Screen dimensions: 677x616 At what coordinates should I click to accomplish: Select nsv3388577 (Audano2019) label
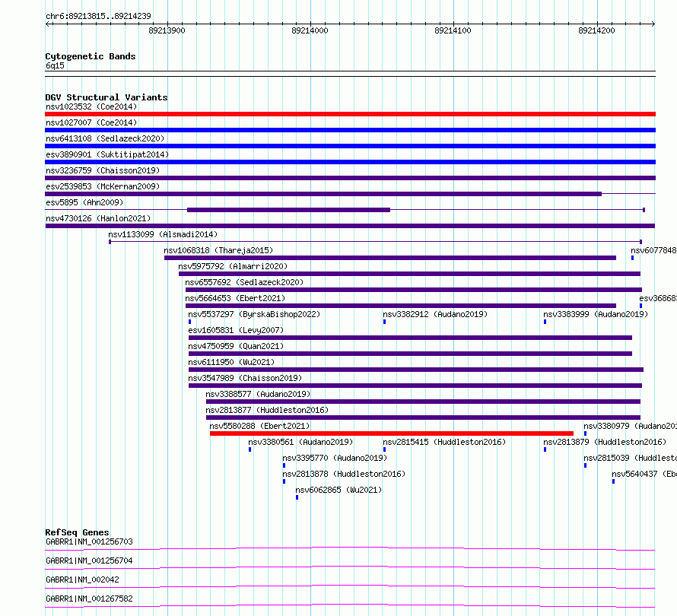pyautogui.click(x=258, y=394)
